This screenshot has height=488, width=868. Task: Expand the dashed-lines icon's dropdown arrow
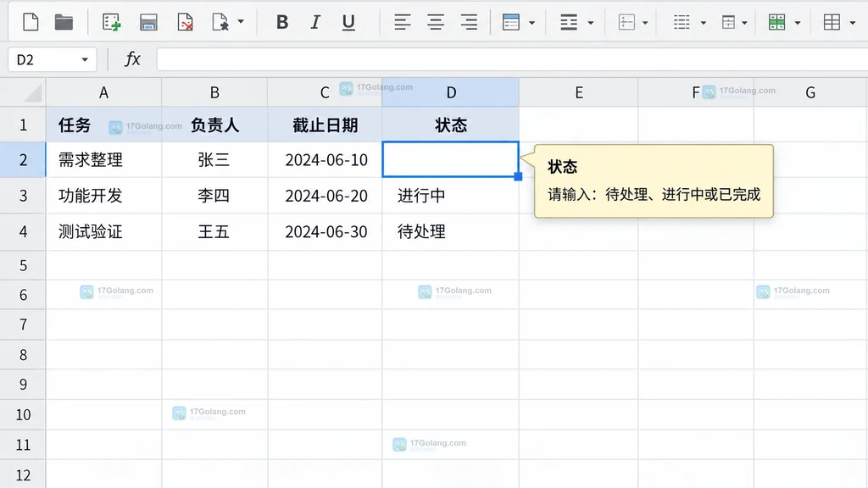pos(704,23)
